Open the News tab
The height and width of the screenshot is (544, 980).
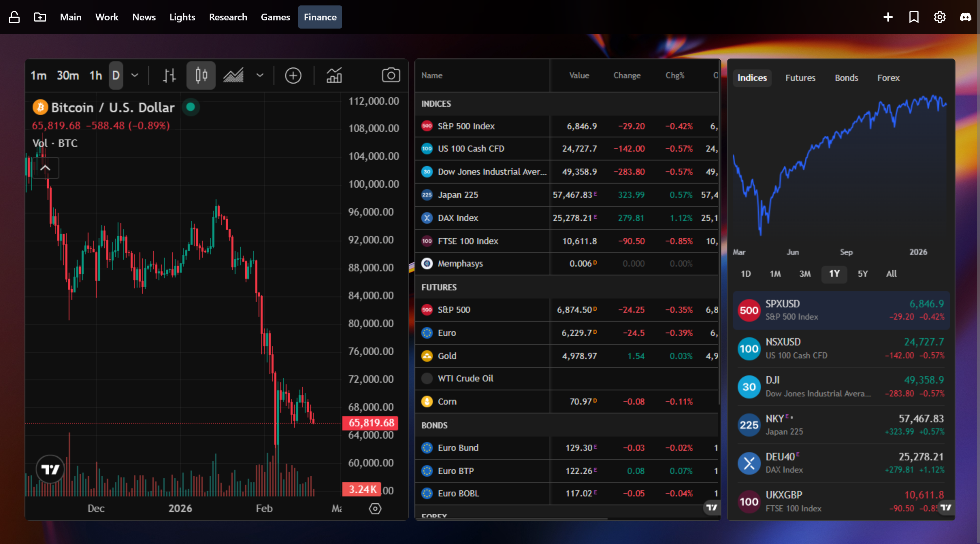pyautogui.click(x=144, y=17)
